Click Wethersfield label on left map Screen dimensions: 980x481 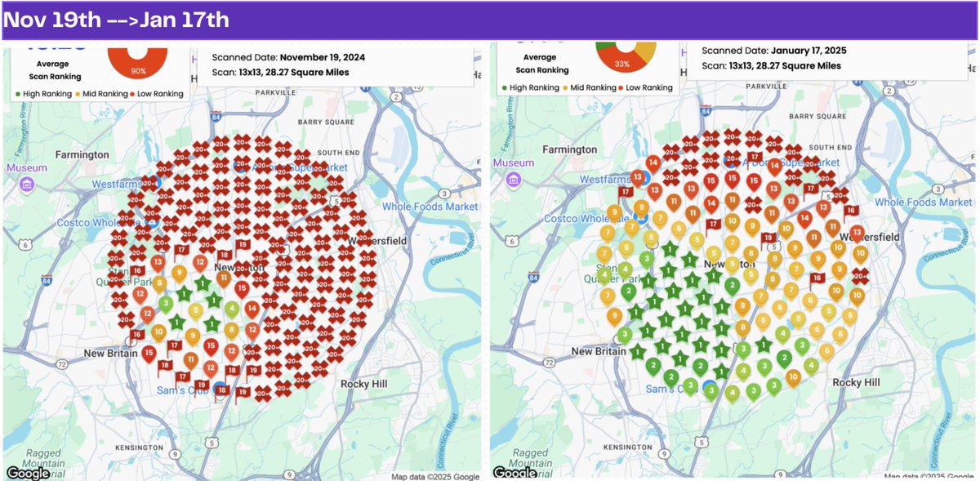pos(376,242)
